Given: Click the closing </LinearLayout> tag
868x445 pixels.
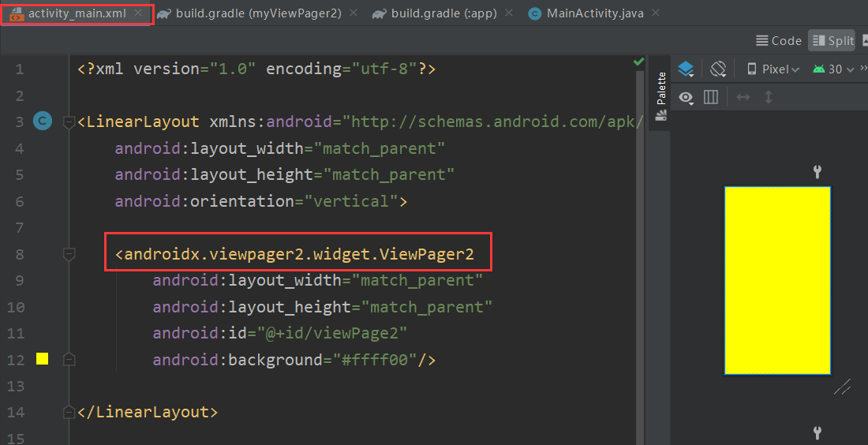Looking at the screenshot, I should pyautogui.click(x=148, y=413).
